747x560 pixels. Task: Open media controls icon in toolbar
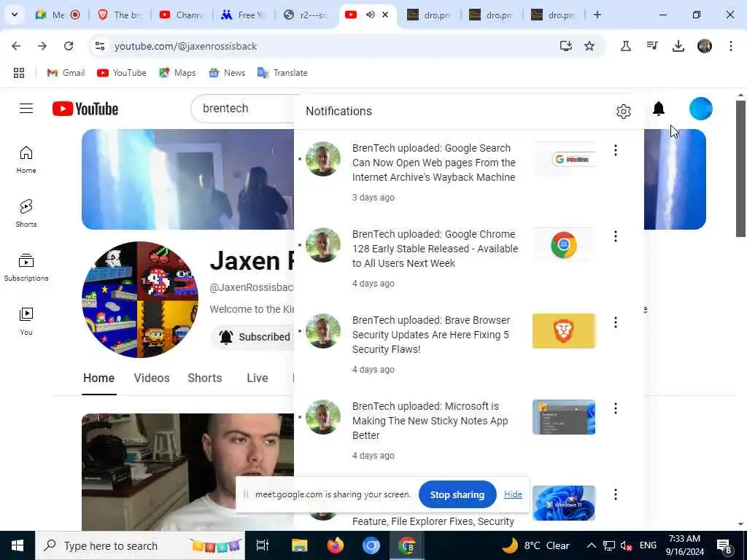[x=651, y=46]
